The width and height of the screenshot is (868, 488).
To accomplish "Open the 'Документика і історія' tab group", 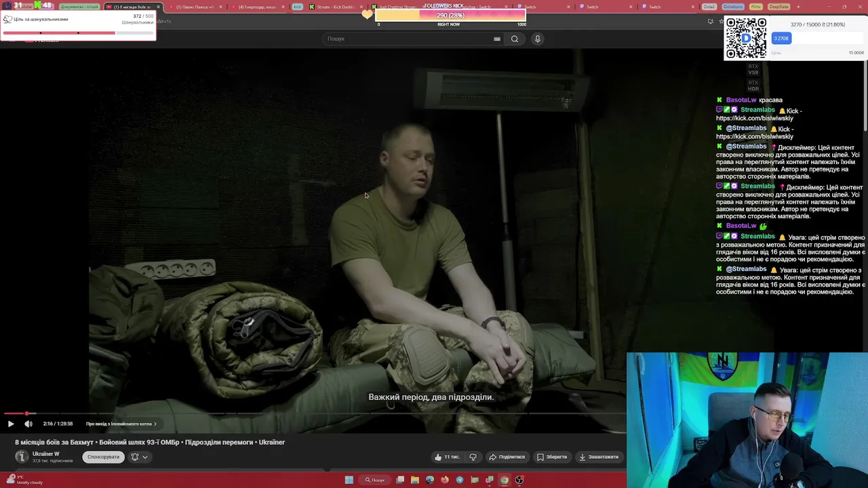I will pyautogui.click(x=79, y=7).
